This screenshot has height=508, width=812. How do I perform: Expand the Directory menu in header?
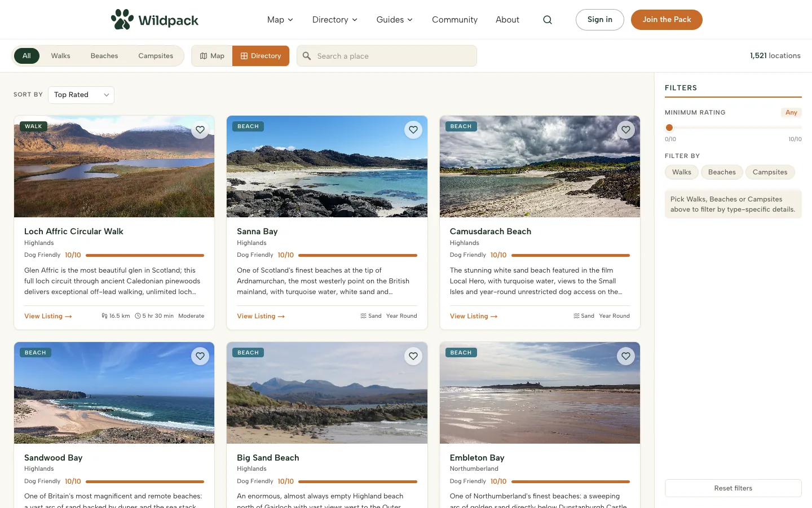click(335, 20)
